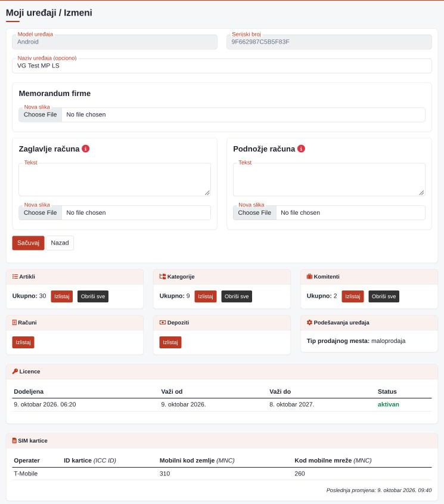Click Obriši sve in the Kategorije card
444x504 pixels.
pos(237,296)
